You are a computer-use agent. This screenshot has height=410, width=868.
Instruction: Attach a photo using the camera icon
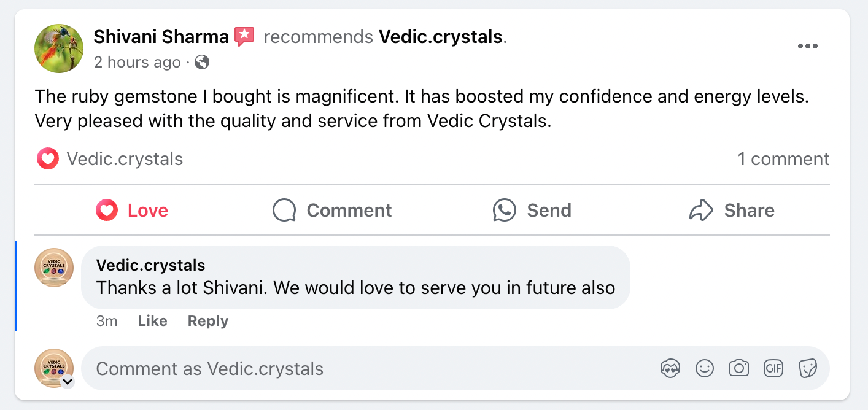[x=739, y=368]
